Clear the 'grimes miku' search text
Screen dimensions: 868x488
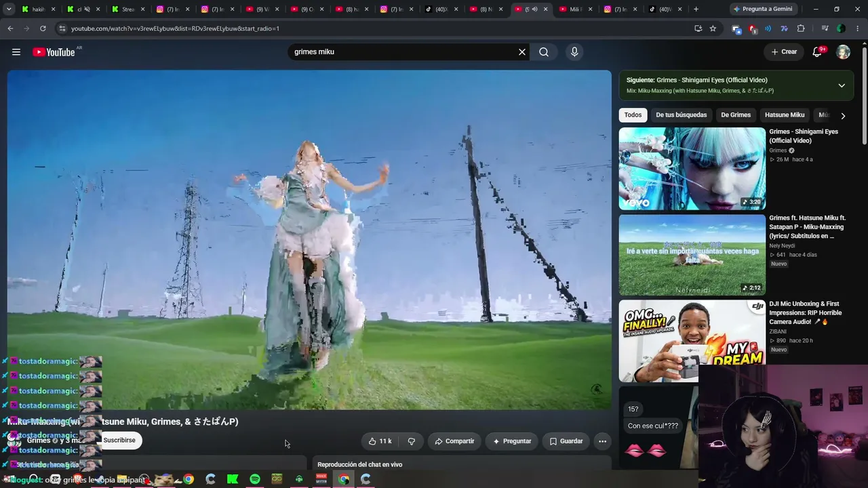pos(522,52)
